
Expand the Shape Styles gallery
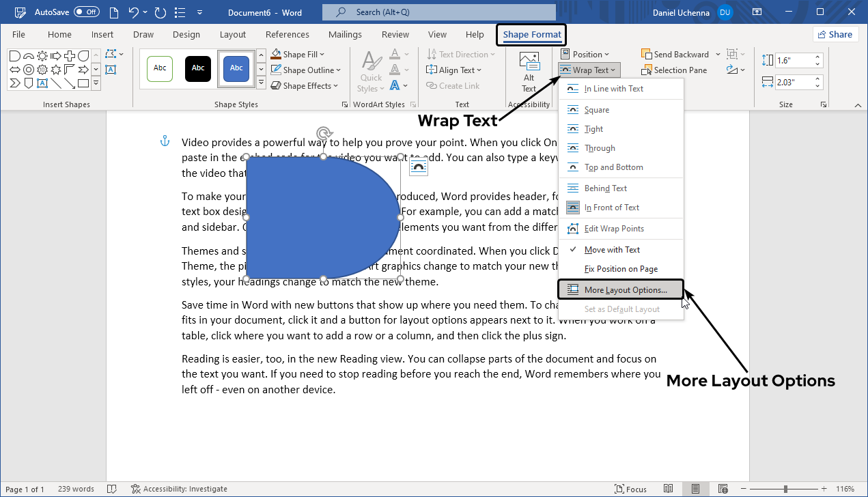tap(261, 81)
